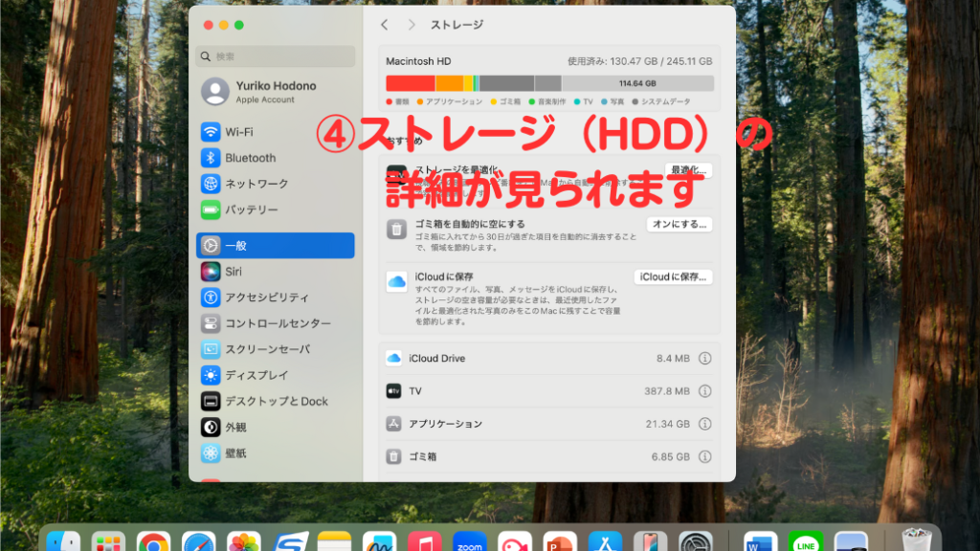Turn on auto-empty trash with オンにする button
The width and height of the screenshot is (980, 551).
(x=679, y=224)
